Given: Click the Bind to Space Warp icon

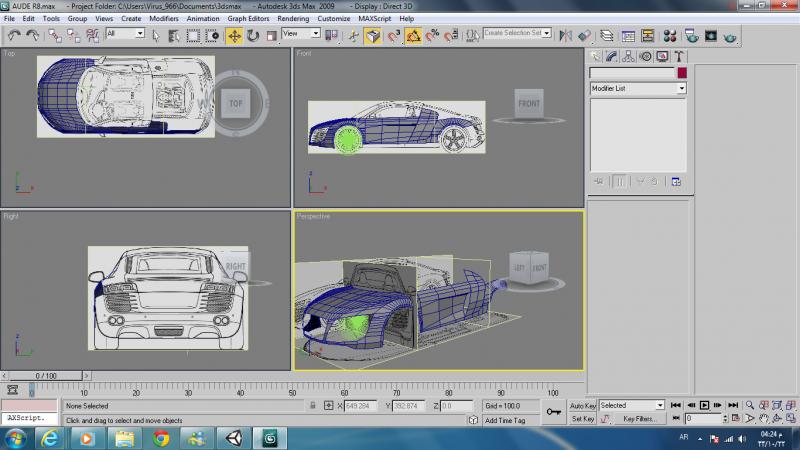Looking at the screenshot, I should [x=92, y=35].
